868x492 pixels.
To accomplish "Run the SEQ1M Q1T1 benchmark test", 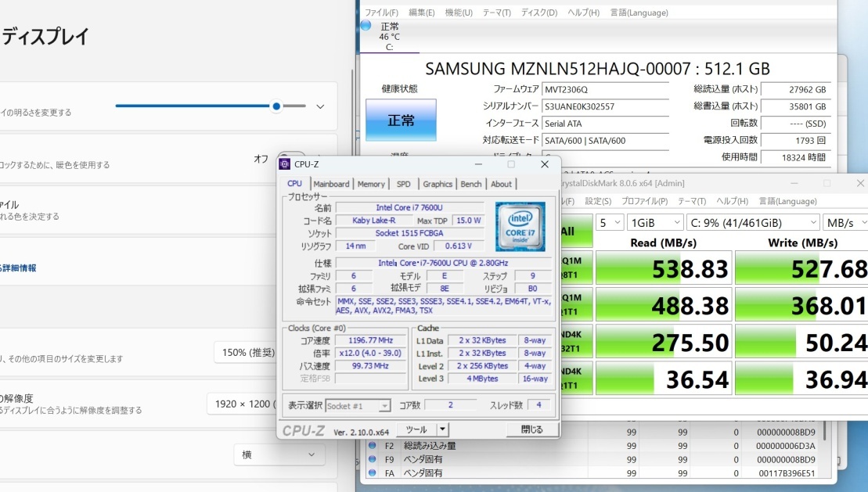I will point(576,304).
